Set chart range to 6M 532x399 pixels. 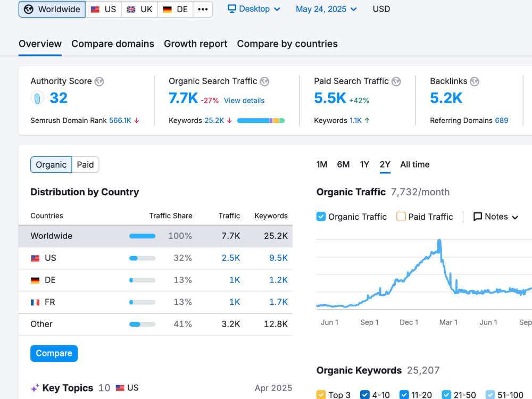343,164
